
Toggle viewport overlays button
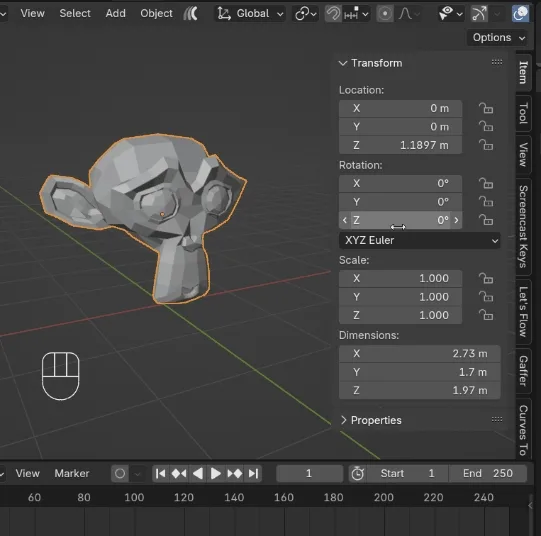(520, 14)
